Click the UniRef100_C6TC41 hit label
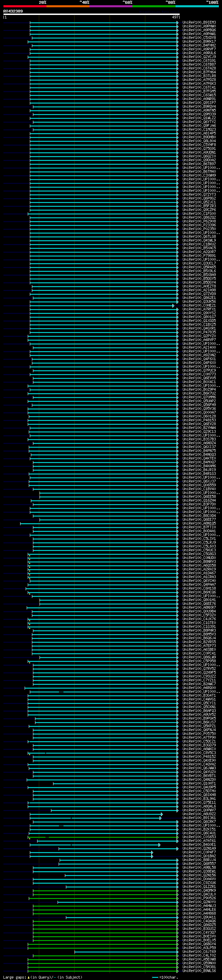This screenshot has width=222, height=980. [199, 88]
